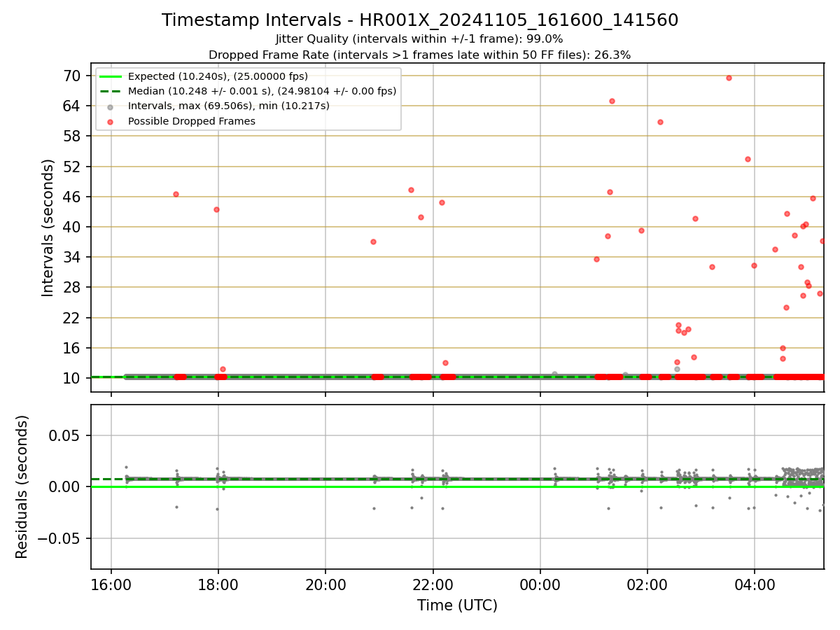Viewport: 840px width, 630px height.
Task: Select the 'Residuals (seconds)' y-axis label
Action: click(x=22, y=486)
